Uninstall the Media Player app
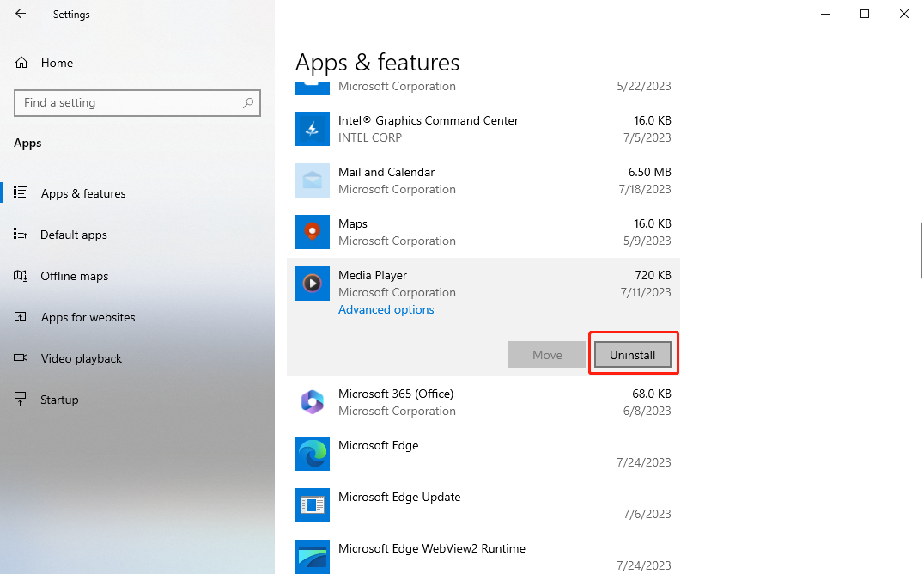 632,355
